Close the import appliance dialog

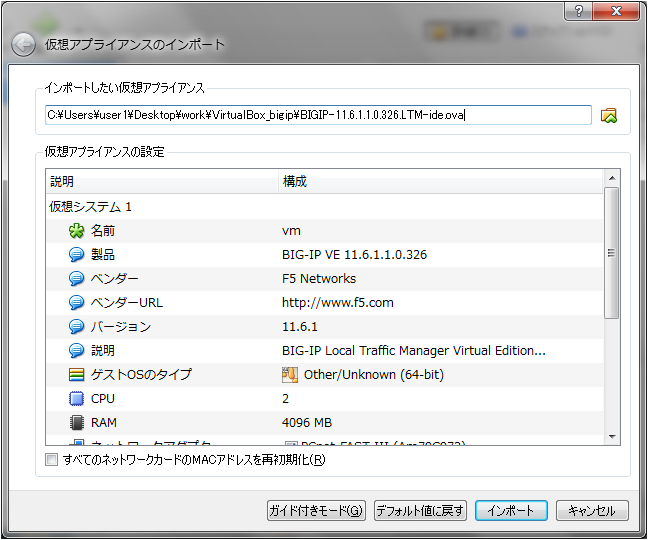616,10
